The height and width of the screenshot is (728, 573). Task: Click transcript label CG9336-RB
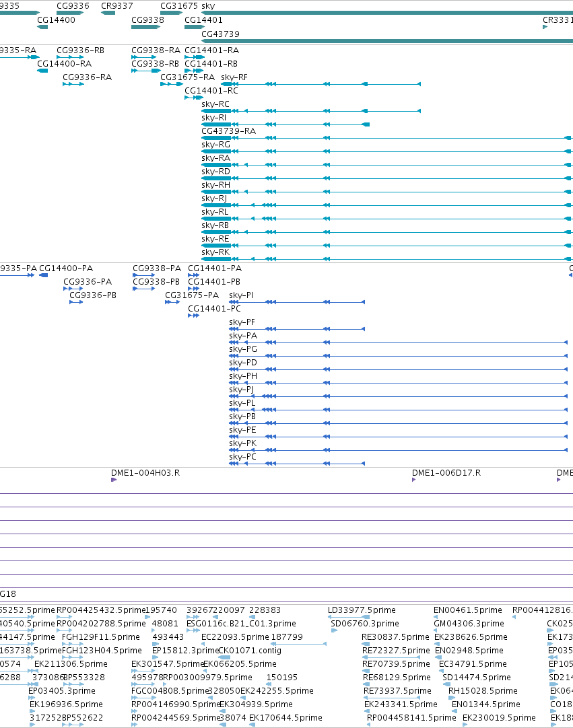[x=80, y=50]
